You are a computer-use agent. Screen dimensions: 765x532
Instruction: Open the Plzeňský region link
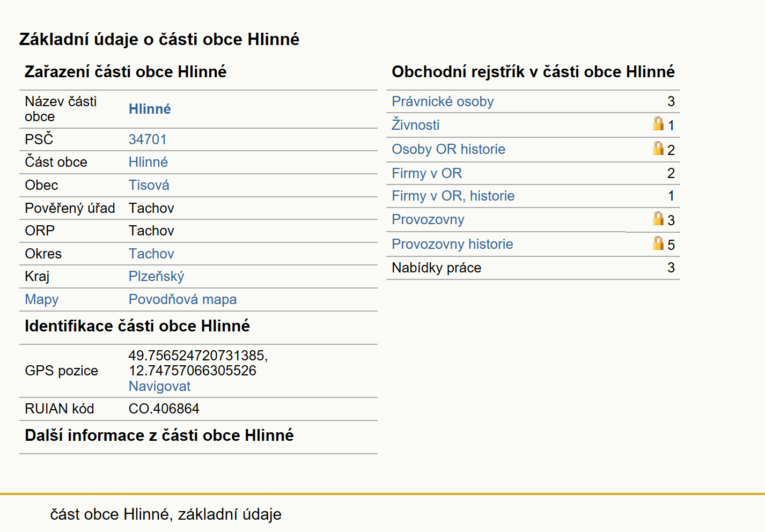click(156, 276)
